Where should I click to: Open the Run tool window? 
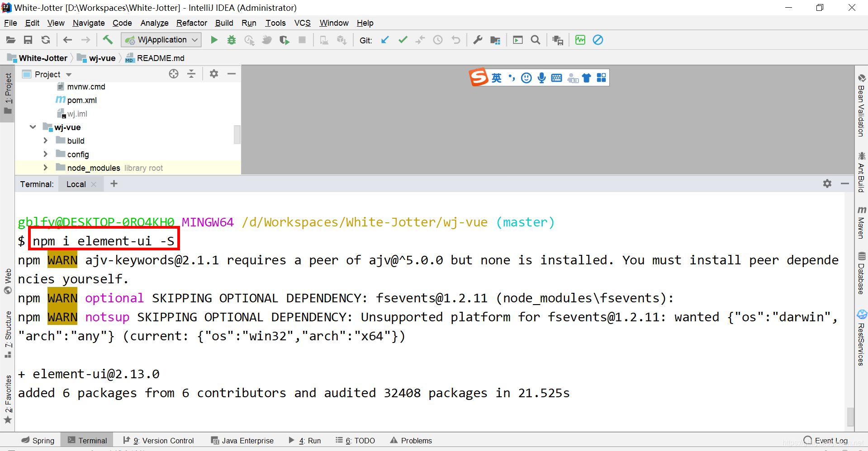[305, 441]
